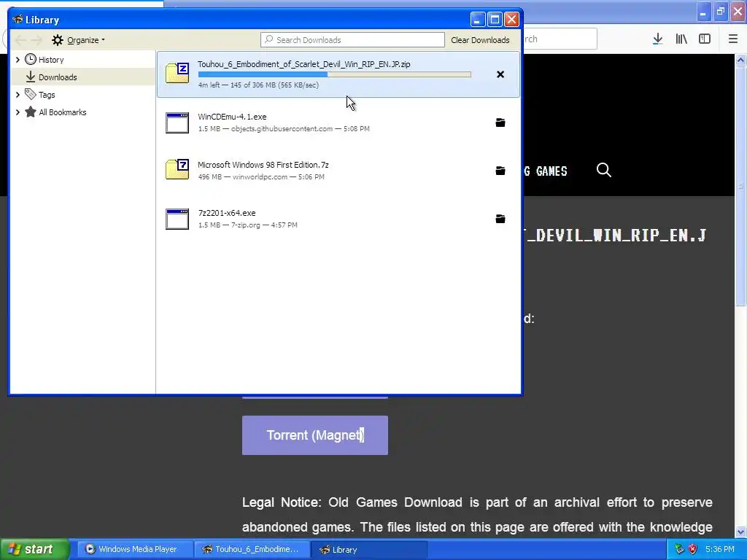Click the browser page vertical scrollbar
This screenshot has height=560, width=747.
741,186
